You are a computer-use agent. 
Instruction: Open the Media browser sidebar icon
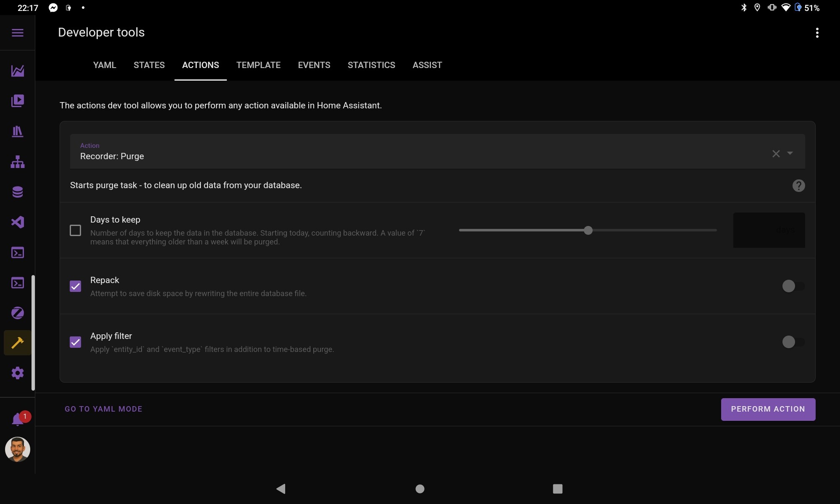tap(18, 101)
